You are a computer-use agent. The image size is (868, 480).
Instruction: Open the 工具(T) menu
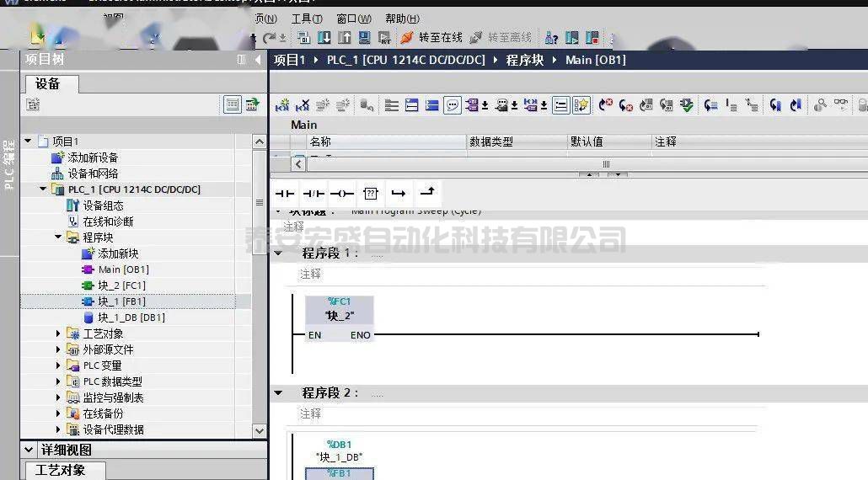coord(306,19)
